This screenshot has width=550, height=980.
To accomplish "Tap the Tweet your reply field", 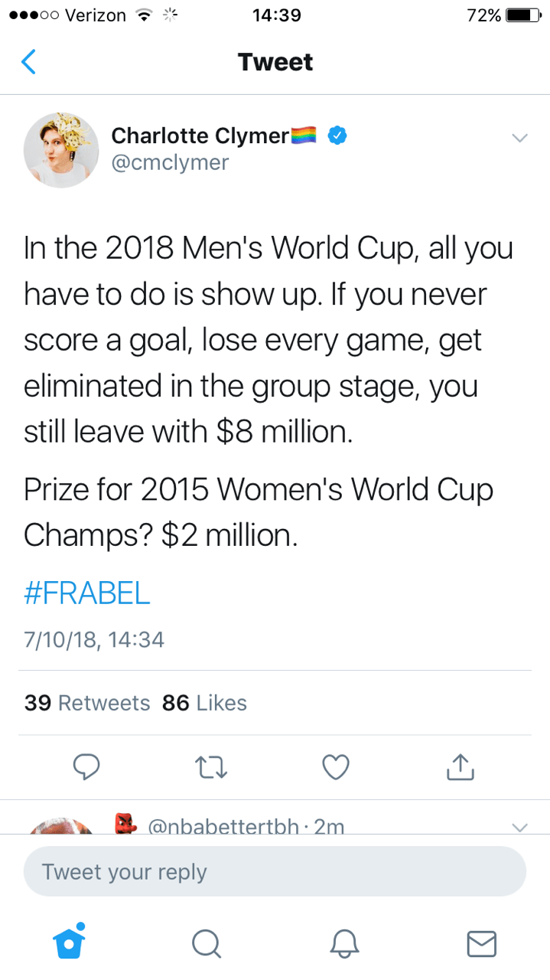I will pyautogui.click(x=275, y=872).
